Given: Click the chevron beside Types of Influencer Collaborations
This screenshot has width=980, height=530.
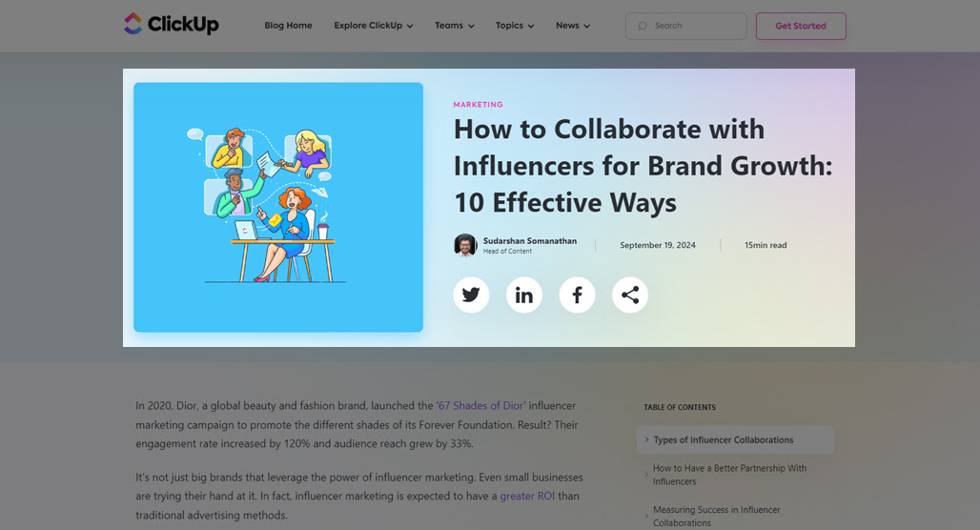Looking at the screenshot, I should (646, 439).
